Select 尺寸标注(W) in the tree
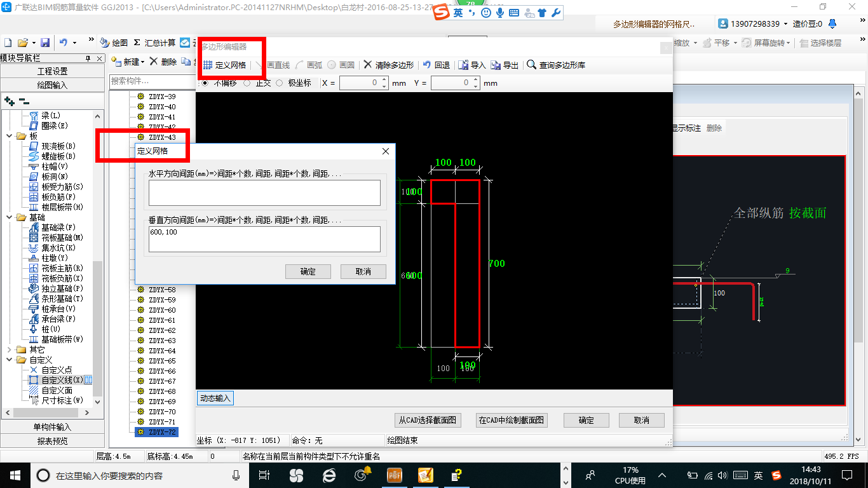 [56, 400]
